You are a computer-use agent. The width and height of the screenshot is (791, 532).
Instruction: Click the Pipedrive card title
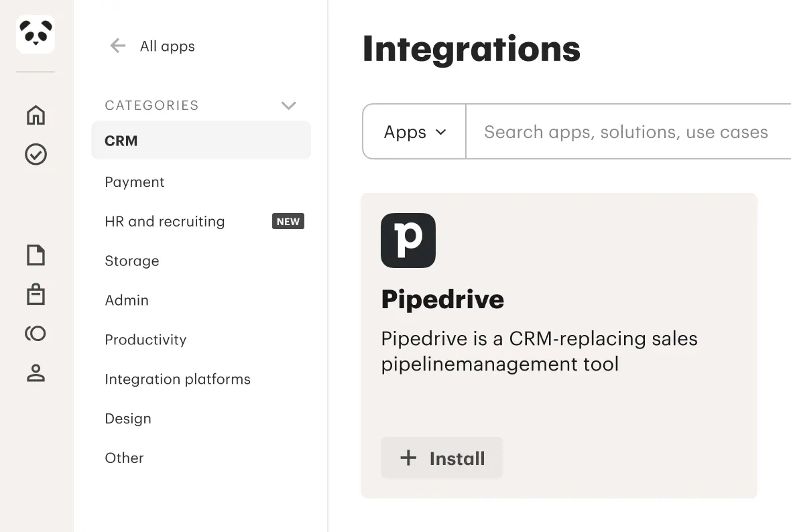click(x=442, y=299)
